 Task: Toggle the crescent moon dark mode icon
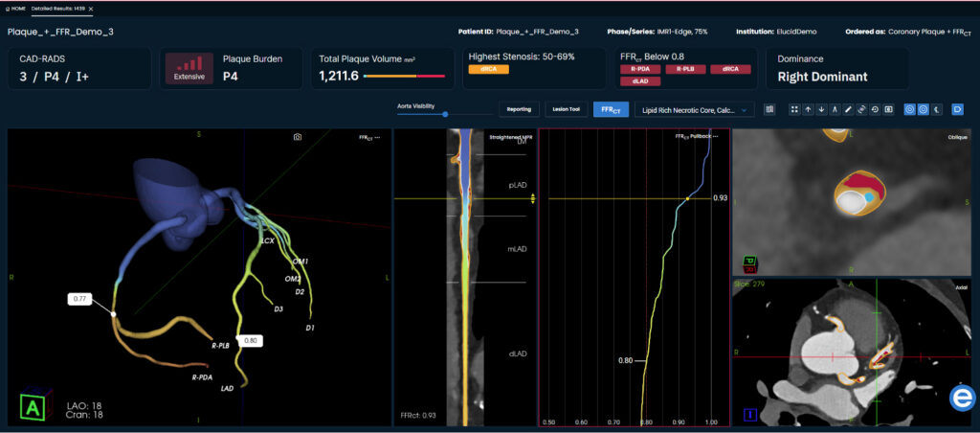pos(936,109)
